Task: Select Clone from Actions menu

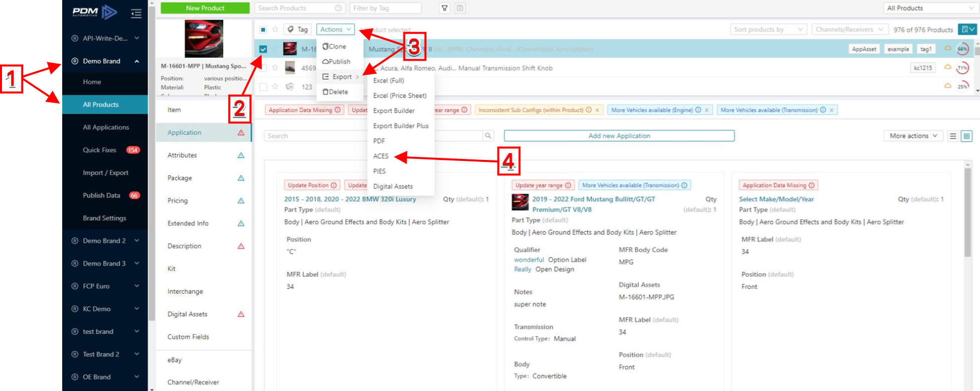Action: [x=340, y=47]
